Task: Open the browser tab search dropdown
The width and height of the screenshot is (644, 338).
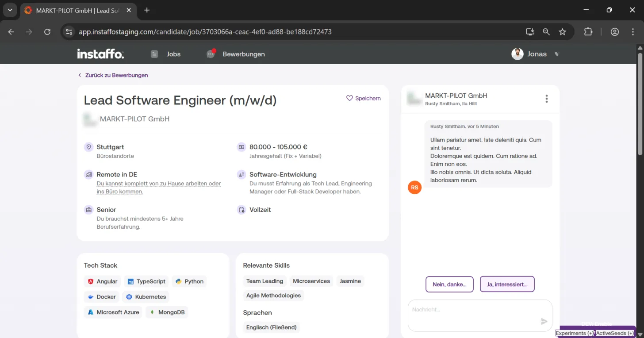Action: (10, 10)
